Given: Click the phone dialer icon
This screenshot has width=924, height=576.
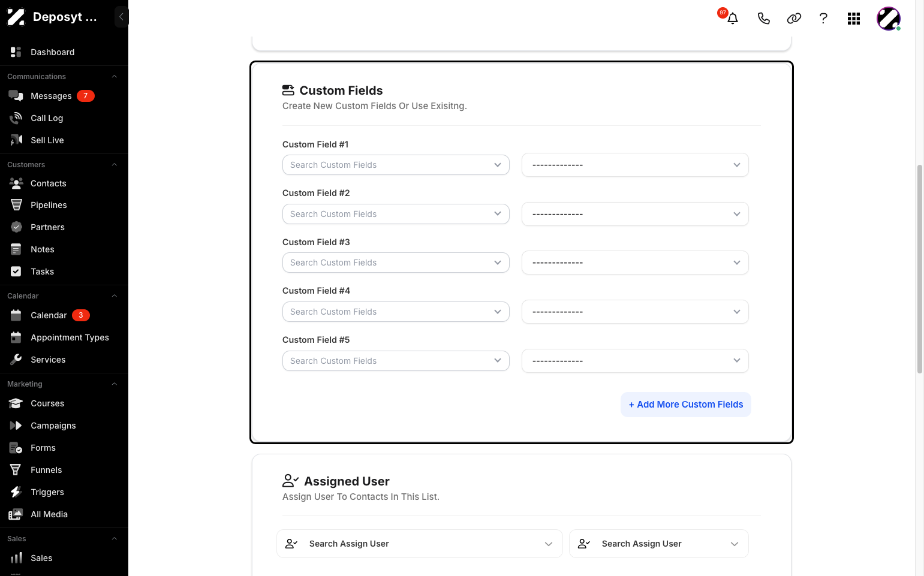Looking at the screenshot, I should coord(763,19).
